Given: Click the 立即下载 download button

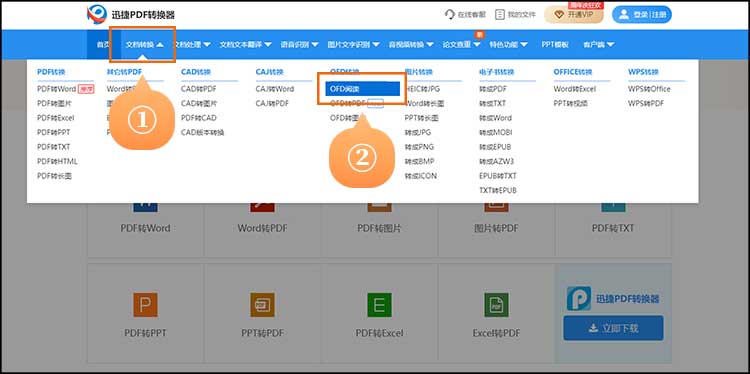Looking at the screenshot, I should coord(613,328).
